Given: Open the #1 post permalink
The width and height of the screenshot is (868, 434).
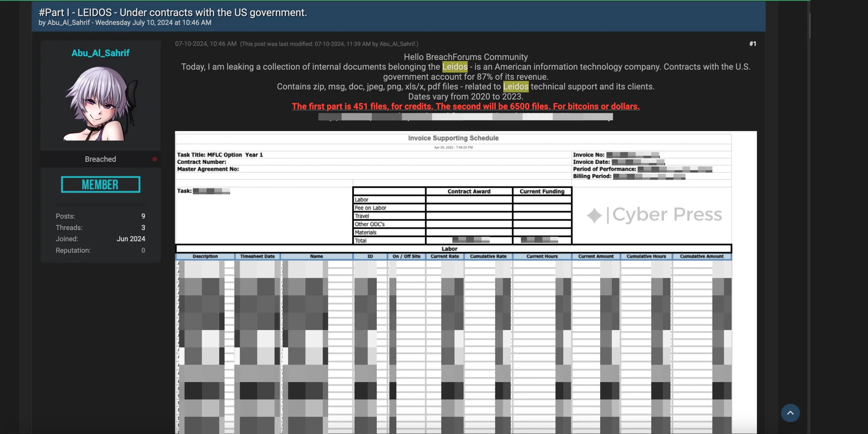Looking at the screenshot, I should pos(752,44).
